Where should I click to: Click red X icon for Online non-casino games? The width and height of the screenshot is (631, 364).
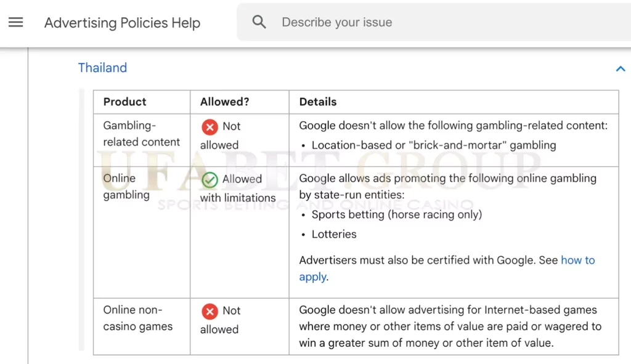tap(210, 311)
